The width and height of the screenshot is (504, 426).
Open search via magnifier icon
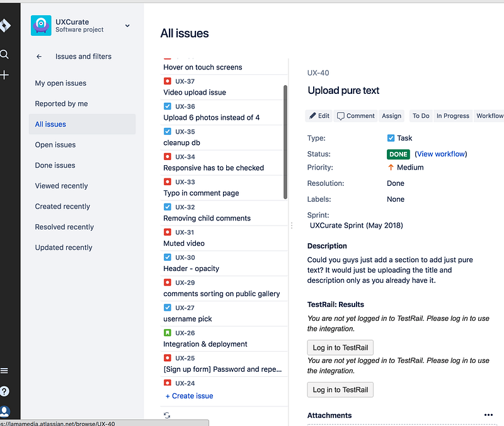tap(4, 54)
